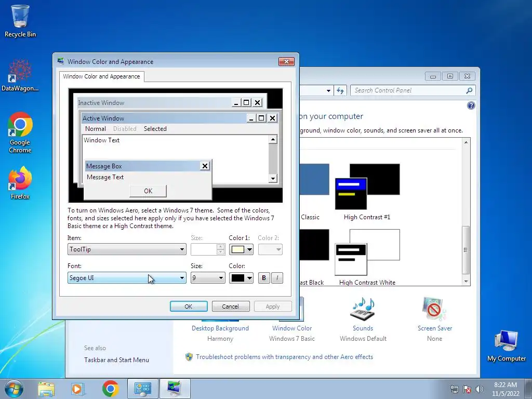This screenshot has width=532, height=399.
Task: Click the themes list scrollbar thumb
Action: click(x=466, y=250)
